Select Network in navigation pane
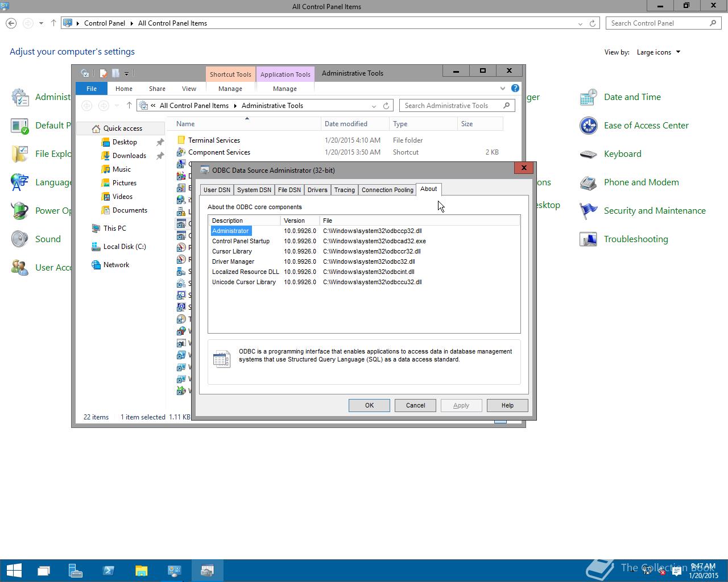The height and width of the screenshot is (582, 728). pos(116,265)
